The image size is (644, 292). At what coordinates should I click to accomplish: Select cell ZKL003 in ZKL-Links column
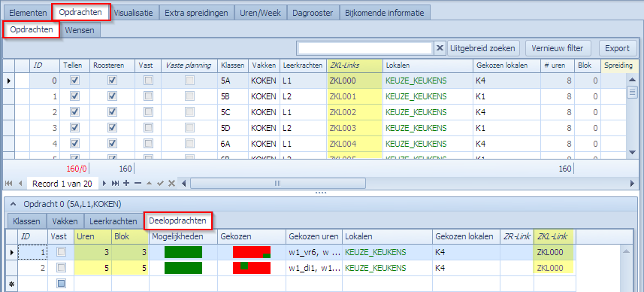(x=355, y=128)
